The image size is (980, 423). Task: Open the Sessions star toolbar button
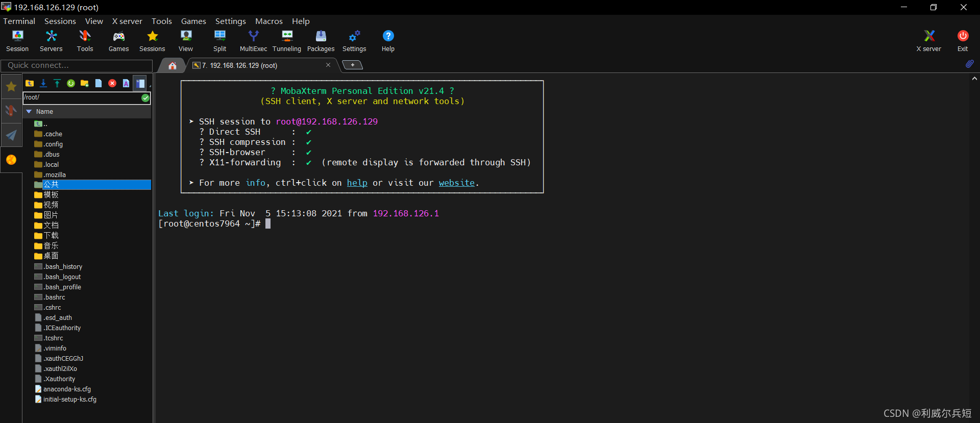pyautogui.click(x=152, y=40)
